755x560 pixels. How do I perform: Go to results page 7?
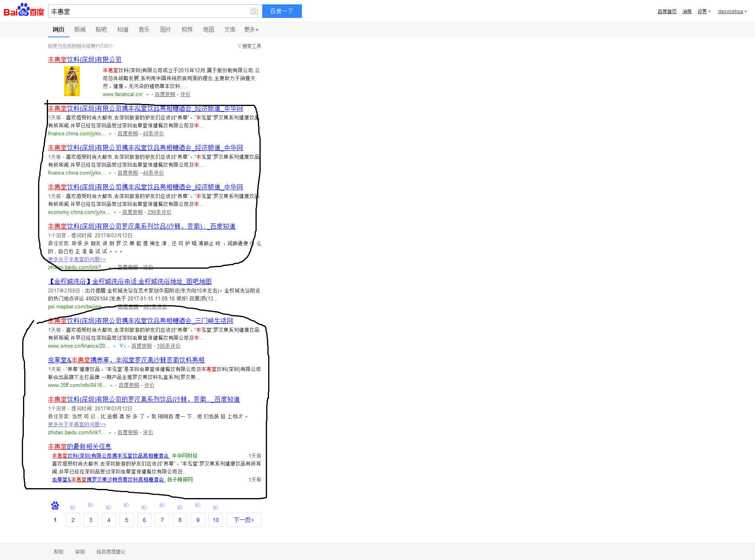click(x=162, y=520)
